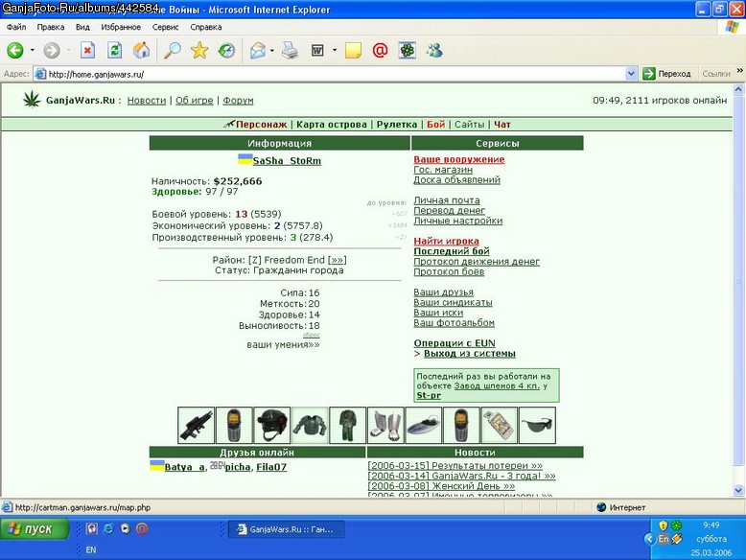This screenshot has width=746, height=560.
Task: Go to Карта острова tab
Action: pyautogui.click(x=332, y=125)
